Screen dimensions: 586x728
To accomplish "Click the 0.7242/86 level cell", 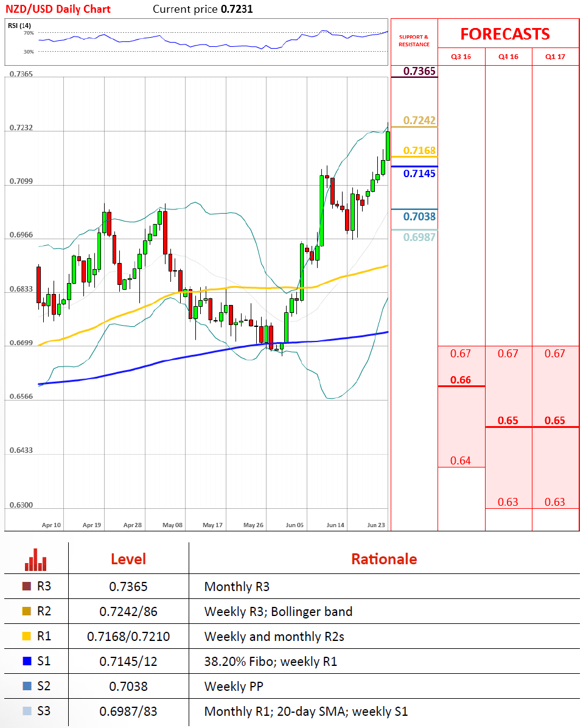I will pos(128,612).
